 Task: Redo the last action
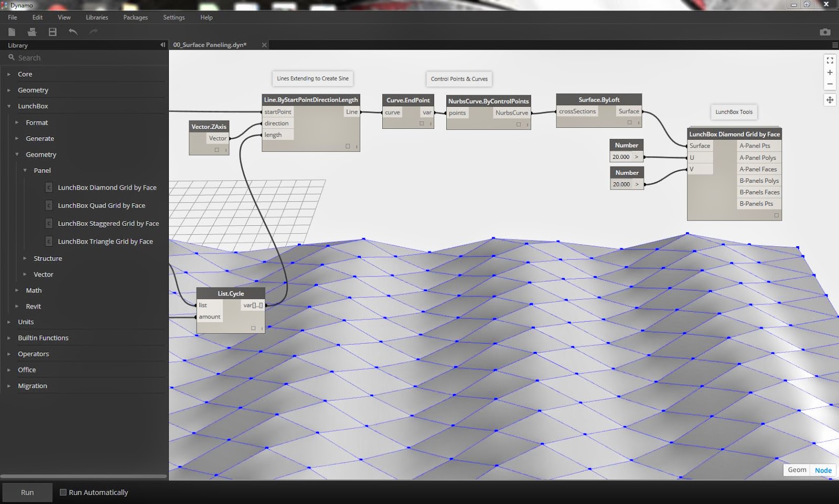click(x=93, y=32)
